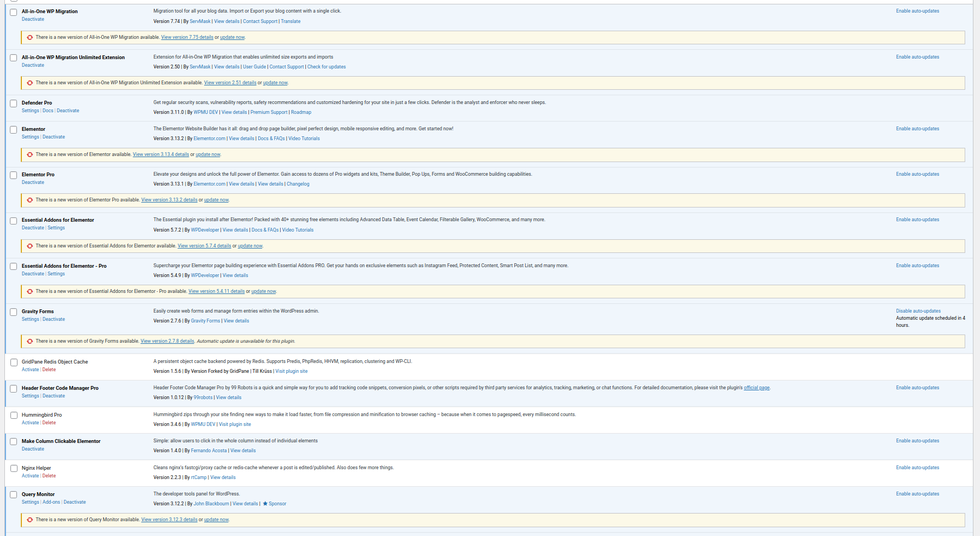The width and height of the screenshot is (980, 536).
Task: Click the update icon in the Elementor Pro notice
Action: (x=30, y=200)
